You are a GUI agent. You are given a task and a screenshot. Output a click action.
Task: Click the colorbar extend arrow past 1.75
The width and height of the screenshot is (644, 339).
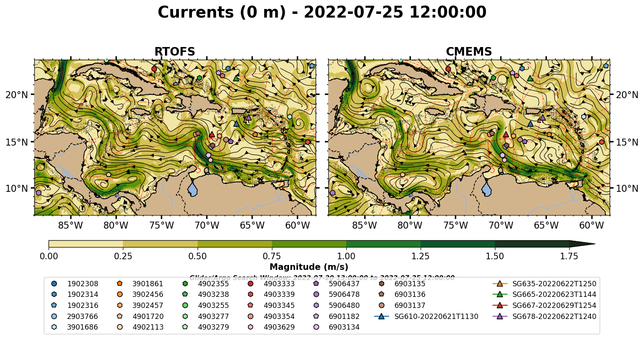click(582, 244)
